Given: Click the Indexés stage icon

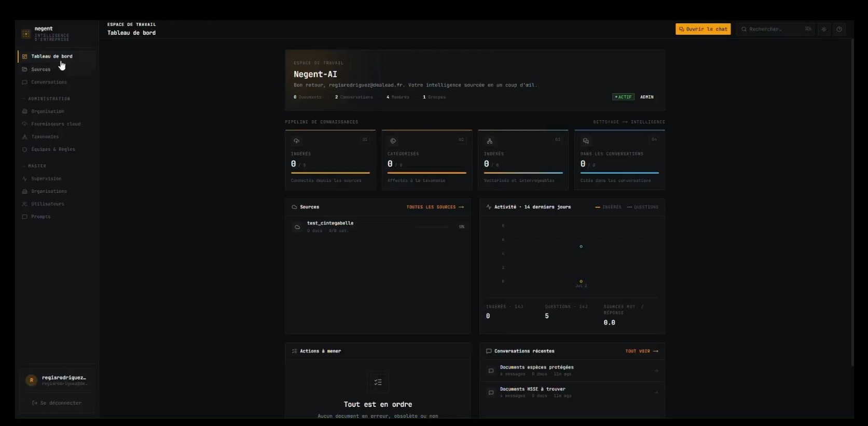Looking at the screenshot, I should (489, 141).
